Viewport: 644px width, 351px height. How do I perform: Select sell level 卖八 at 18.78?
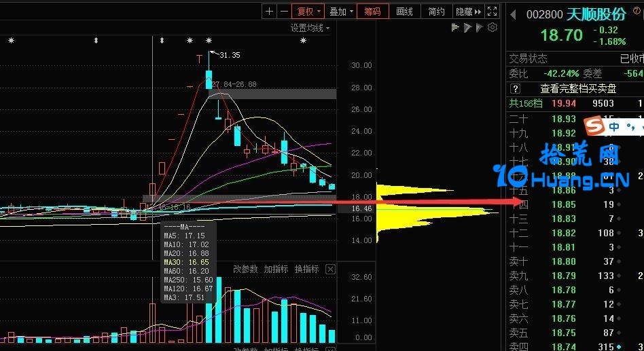coord(575,291)
